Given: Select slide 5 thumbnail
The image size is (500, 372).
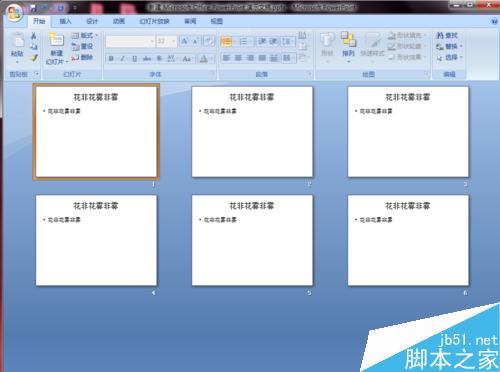Looking at the screenshot, I should [x=252, y=240].
